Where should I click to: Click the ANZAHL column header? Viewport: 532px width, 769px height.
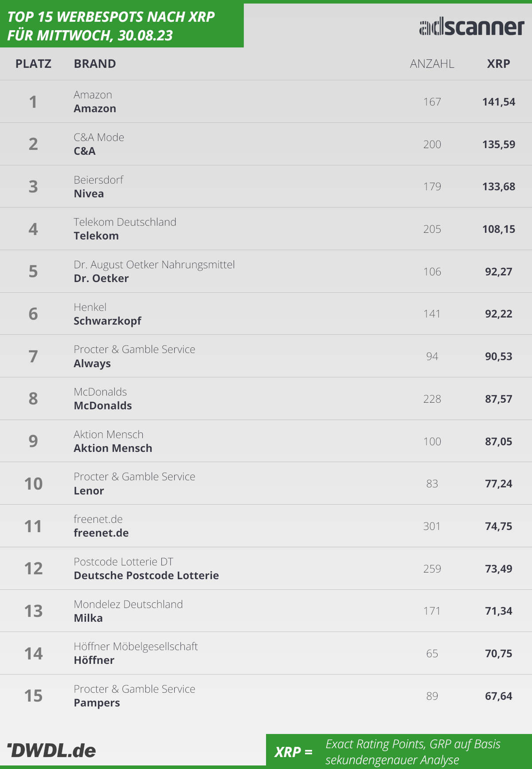(x=432, y=64)
